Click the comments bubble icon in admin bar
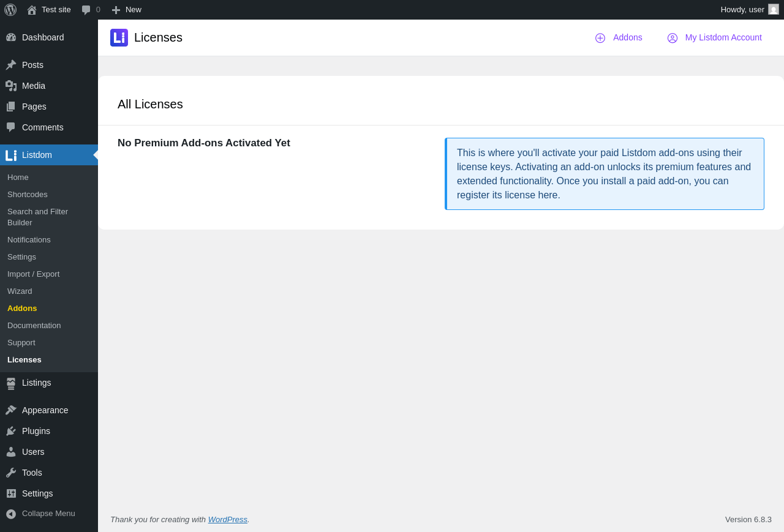 coord(86,10)
